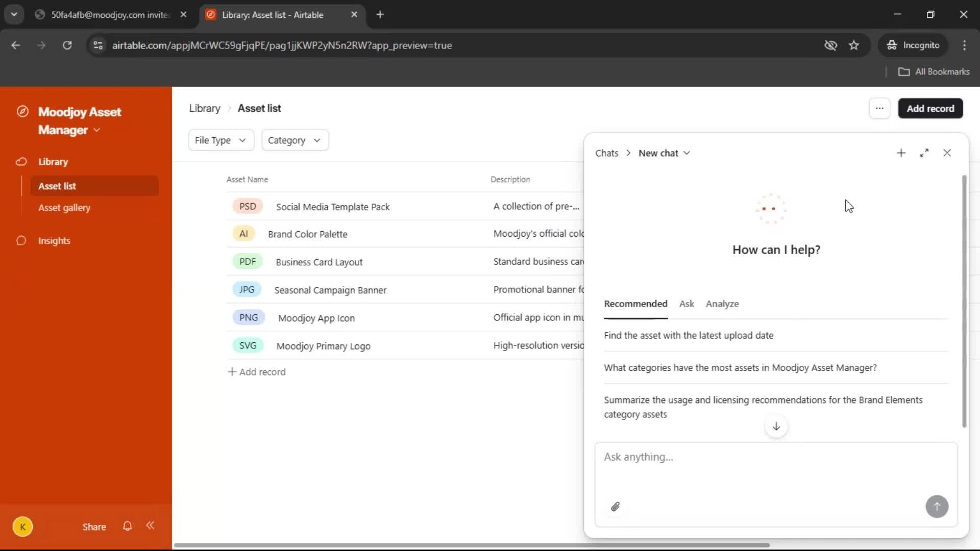Switch to the moodjoy.com invite browser tab

tap(110, 15)
